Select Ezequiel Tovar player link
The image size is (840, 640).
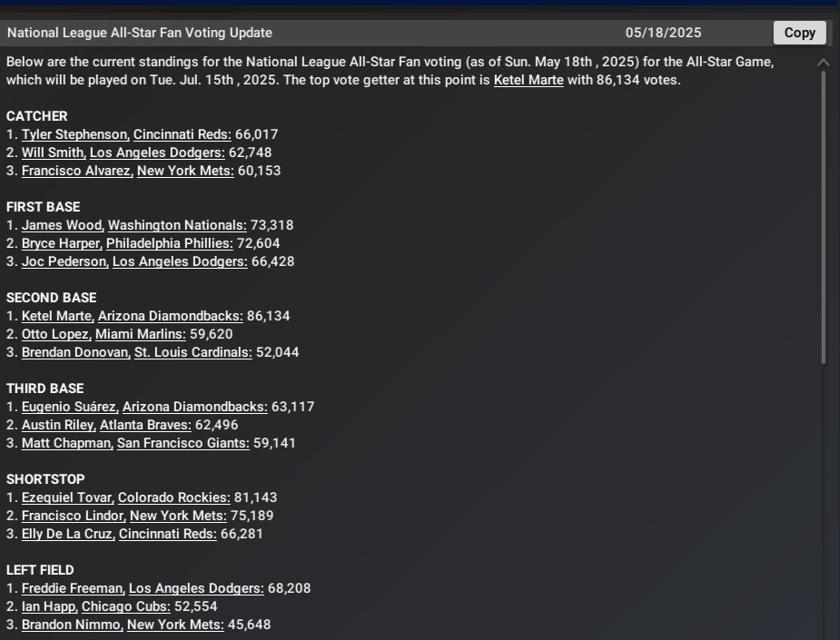click(x=67, y=497)
